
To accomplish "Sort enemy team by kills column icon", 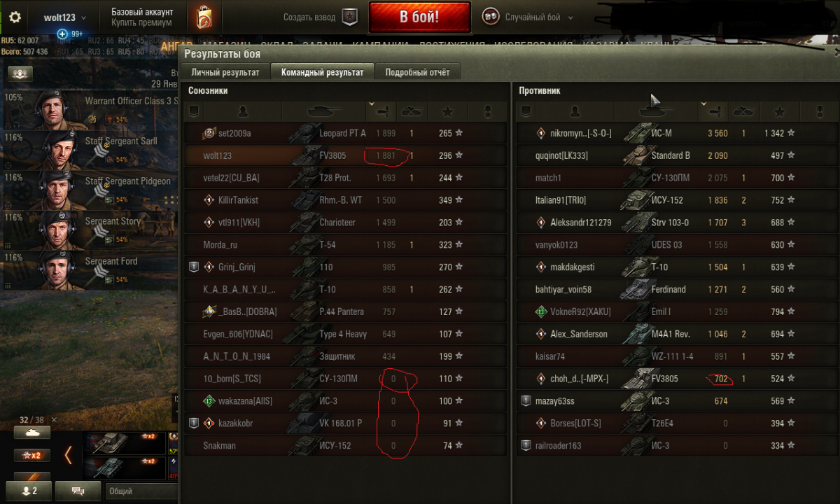I will (744, 111).
